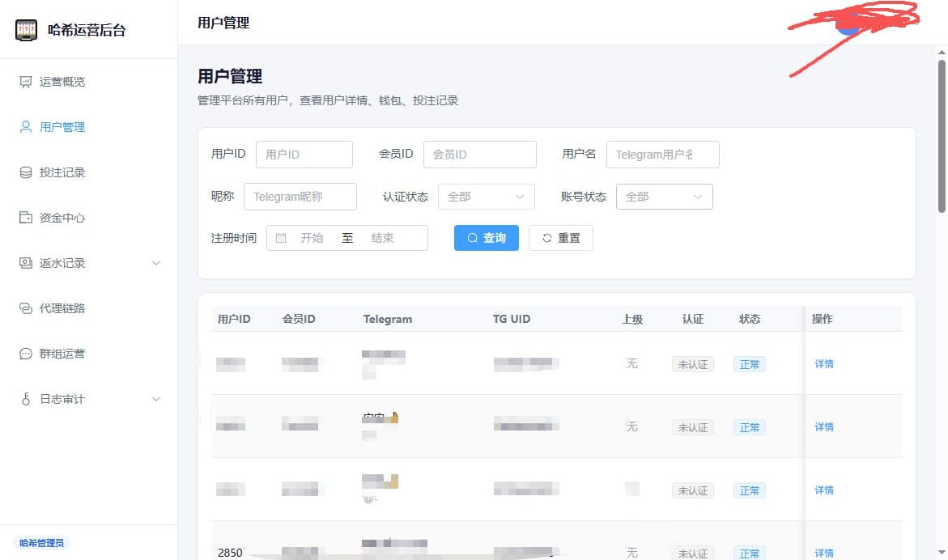The image size is (948, 560).
Task: Click the 操作 column header
Action: (822, 319)
